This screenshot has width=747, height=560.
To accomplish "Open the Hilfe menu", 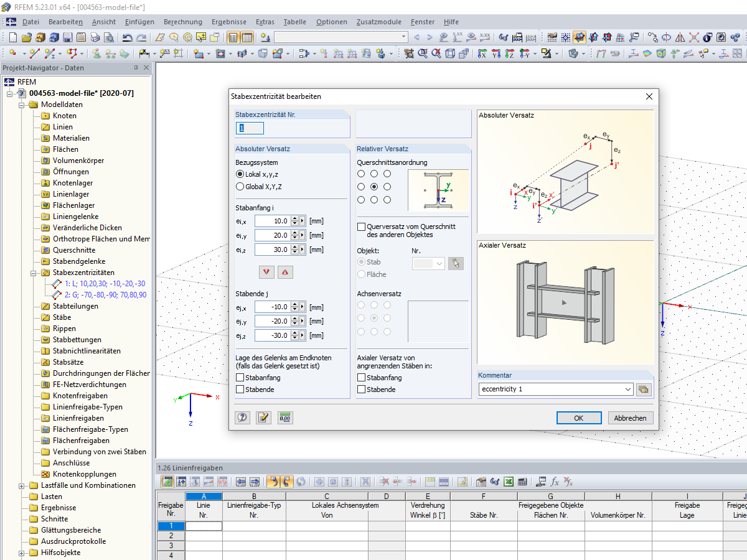I will (x=451, y=22).
